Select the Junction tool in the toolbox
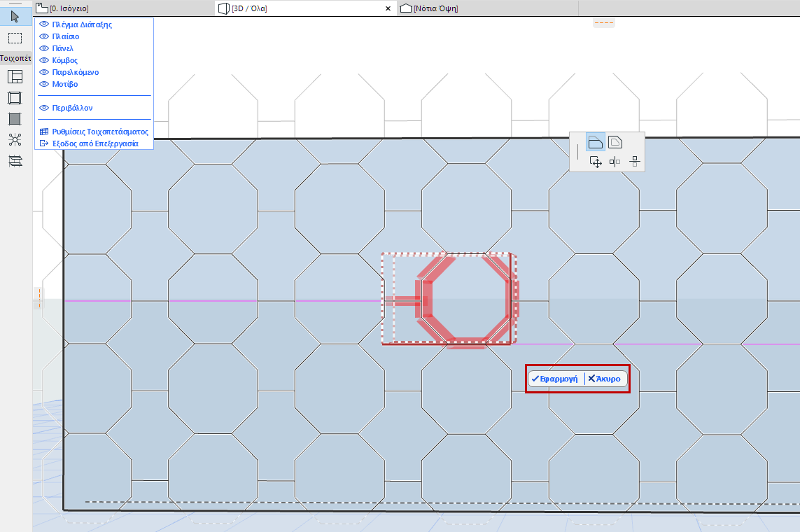This screenshot has width=800, height=532. 14,139
